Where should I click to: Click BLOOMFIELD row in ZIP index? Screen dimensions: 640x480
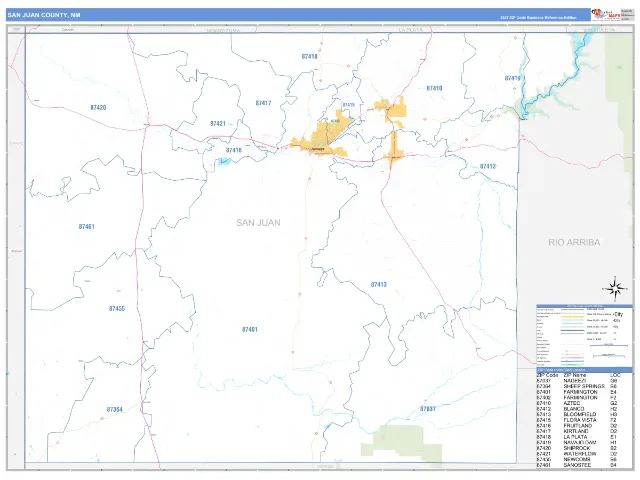(577, 414)
